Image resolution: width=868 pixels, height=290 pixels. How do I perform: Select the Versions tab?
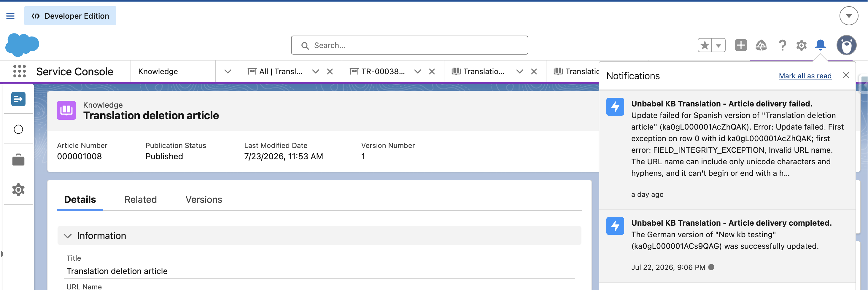pos(204,199)
